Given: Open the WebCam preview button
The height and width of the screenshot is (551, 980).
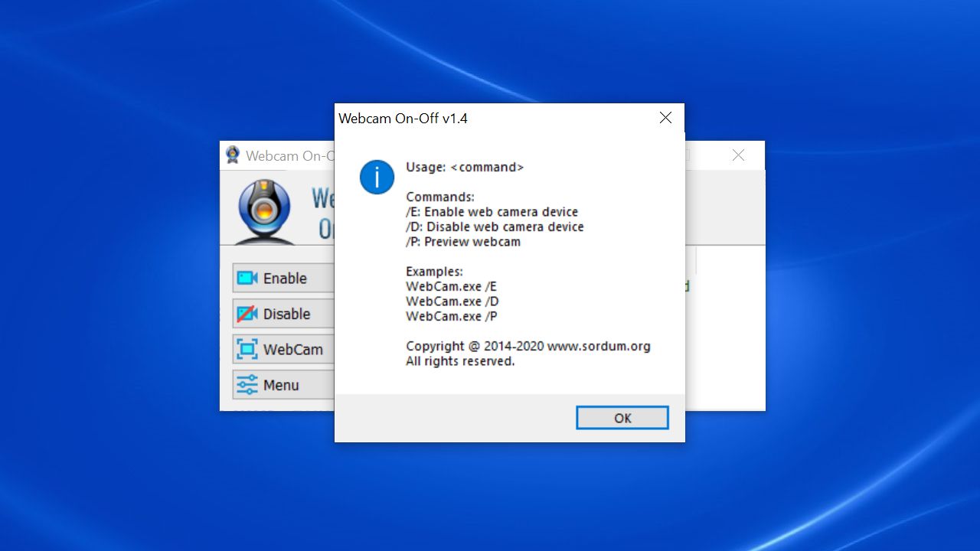Looking at the screenshot, I should pos(283,350).
